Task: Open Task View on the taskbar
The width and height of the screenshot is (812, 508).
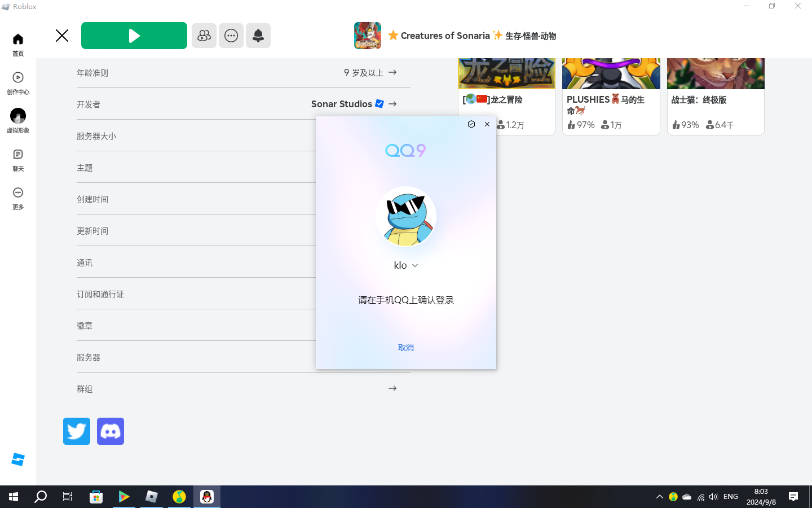Action: click(x=68, y=497)
